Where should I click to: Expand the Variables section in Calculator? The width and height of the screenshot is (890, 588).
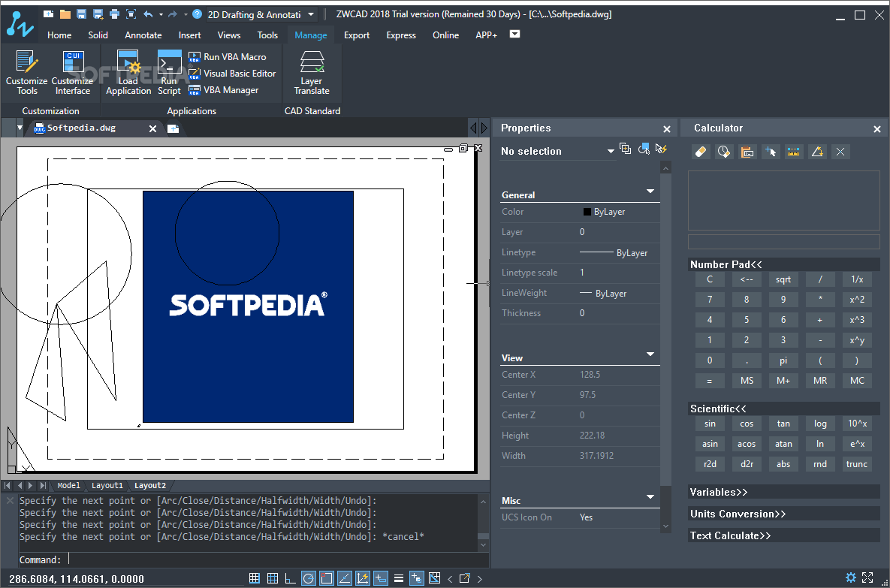tap(784, 492)
